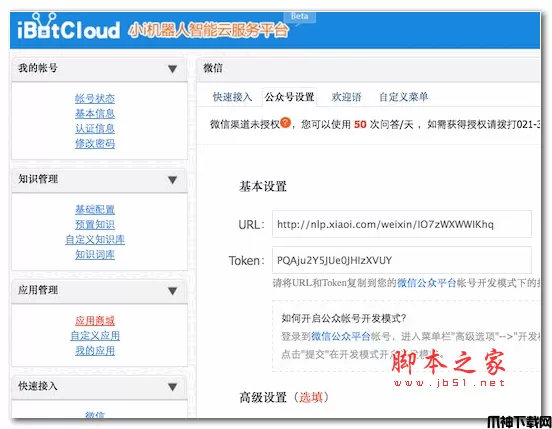
Task: Click the 小i机器人智能云服务平台 title
Action: click(208, 31)
